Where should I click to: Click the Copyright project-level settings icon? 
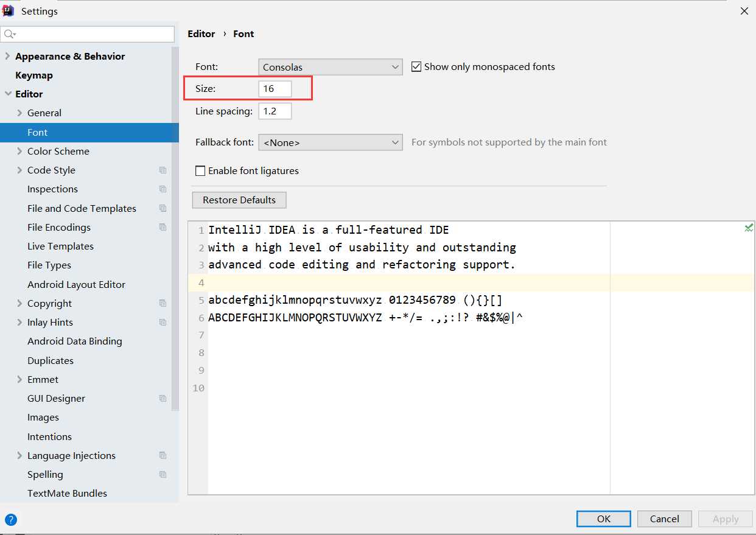(x=163, y=303)
